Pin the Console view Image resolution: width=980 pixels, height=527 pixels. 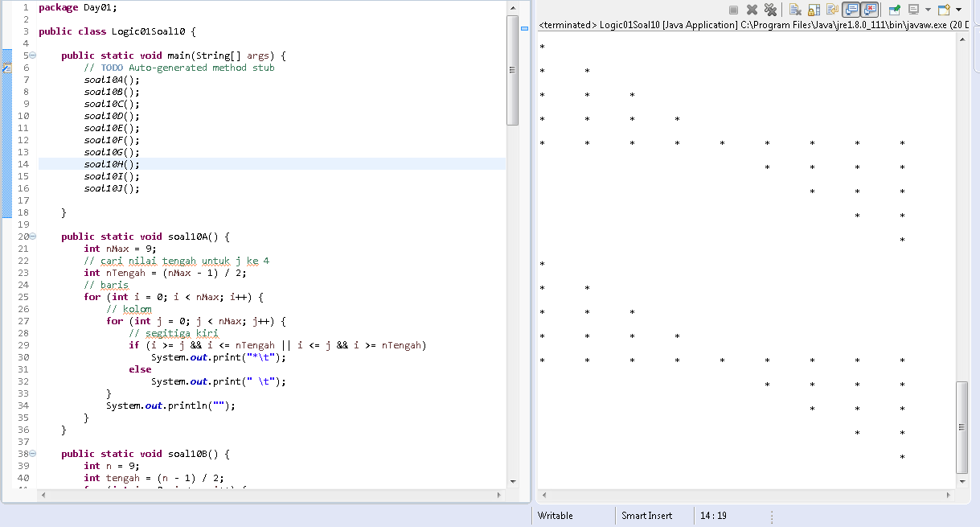[895, 10]
